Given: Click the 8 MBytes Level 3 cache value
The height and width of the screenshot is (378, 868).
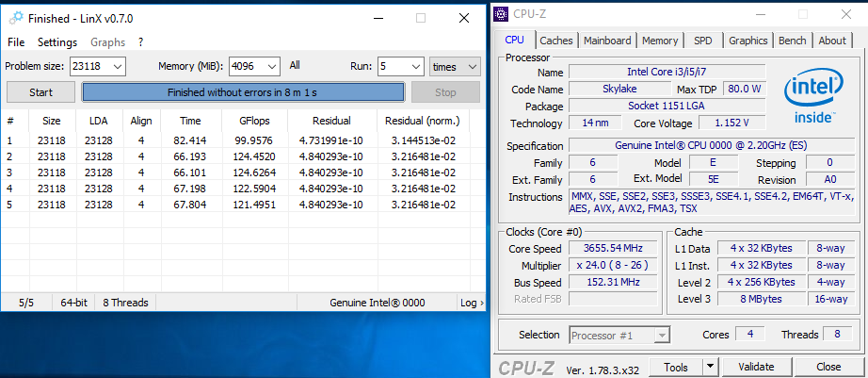Looking at the screenshot, I should (x=762, y=300).
